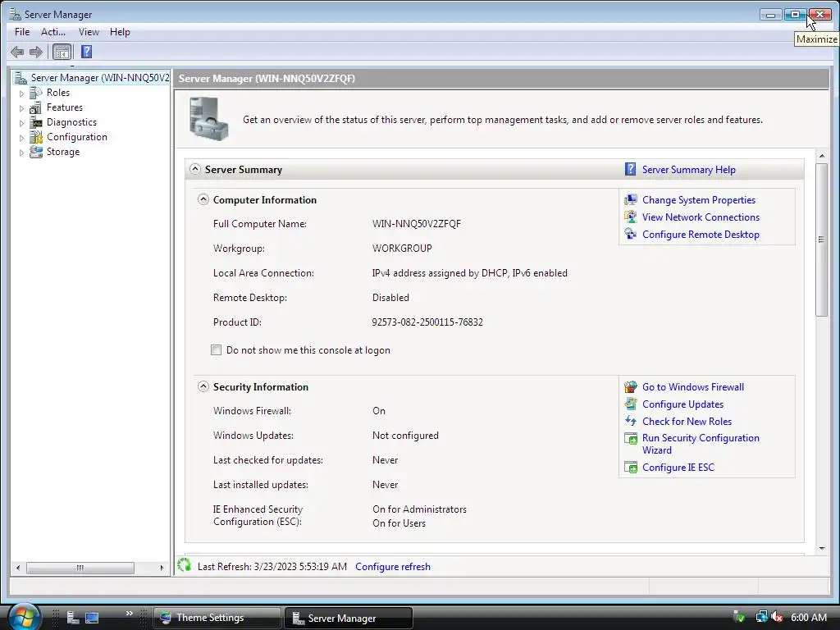Switch to Theme Settings taskbar button
Screen dimensions: 840x630
coord(217,618)
